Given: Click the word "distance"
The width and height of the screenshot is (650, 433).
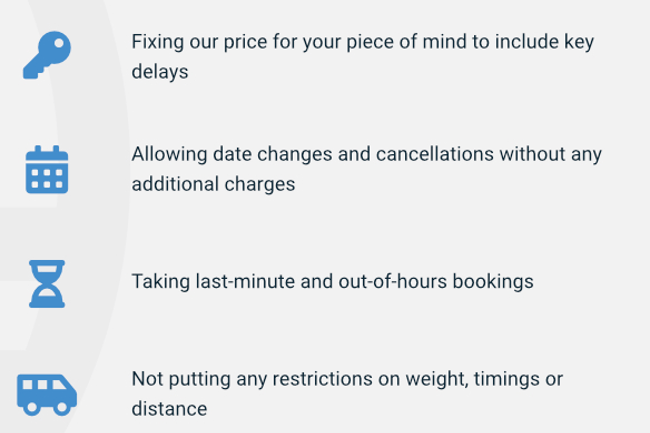Looking at the screenshot, I should click(x=169, y=409).
